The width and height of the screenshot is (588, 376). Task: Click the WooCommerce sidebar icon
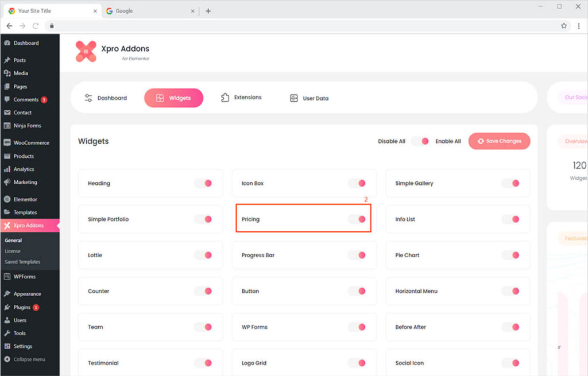pyautogui.click(x=7, y=143)
